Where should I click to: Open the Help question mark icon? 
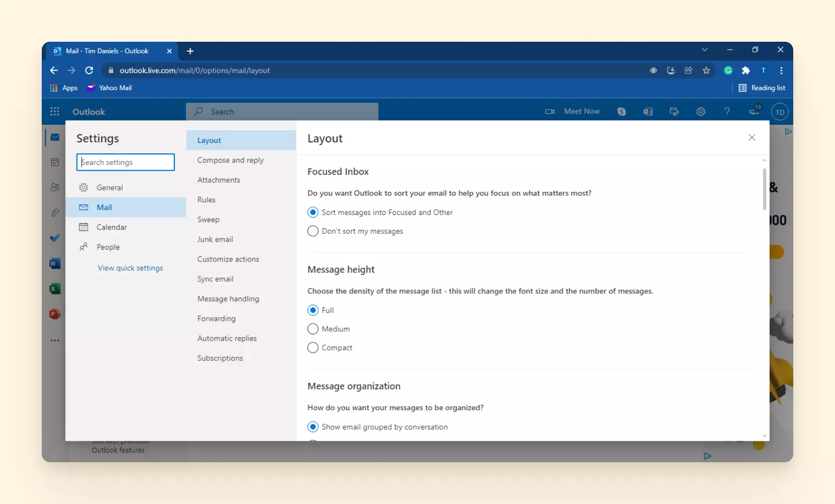[x=727, y=112]
